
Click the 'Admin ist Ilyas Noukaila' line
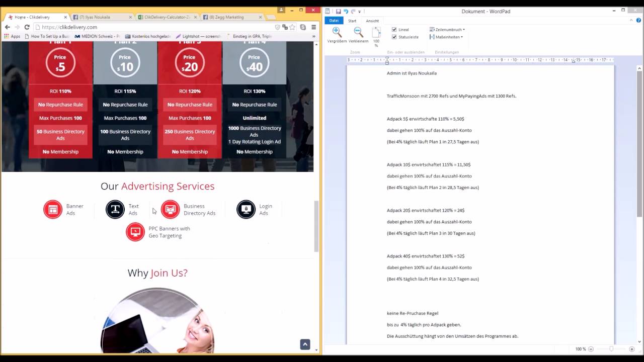click(412, 73)
